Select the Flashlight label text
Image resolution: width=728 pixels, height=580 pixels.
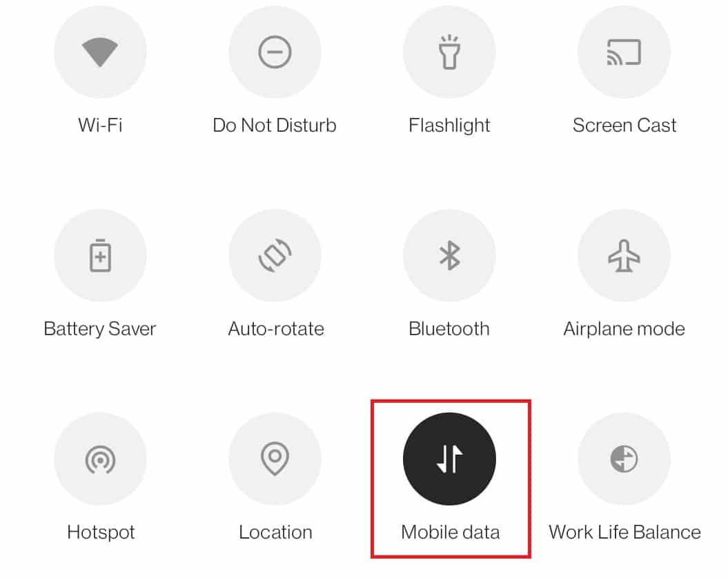(449, 126)
